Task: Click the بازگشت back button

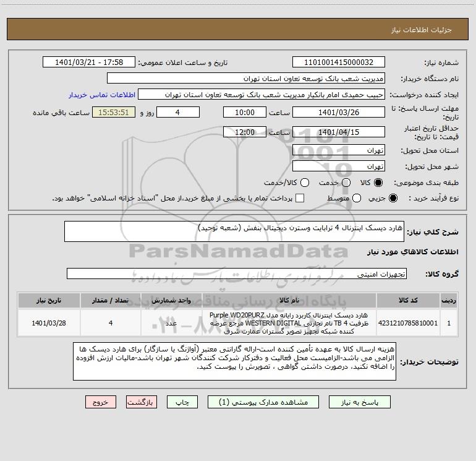Action: click(141, 402)
